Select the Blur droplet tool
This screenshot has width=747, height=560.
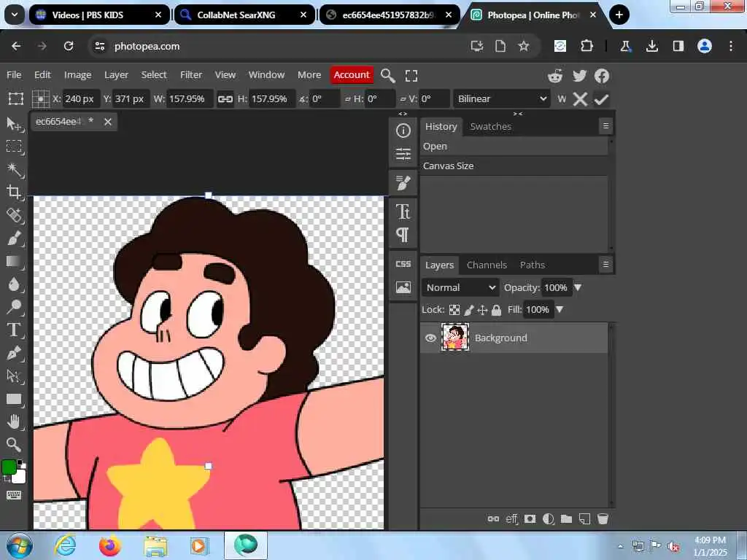15,284
